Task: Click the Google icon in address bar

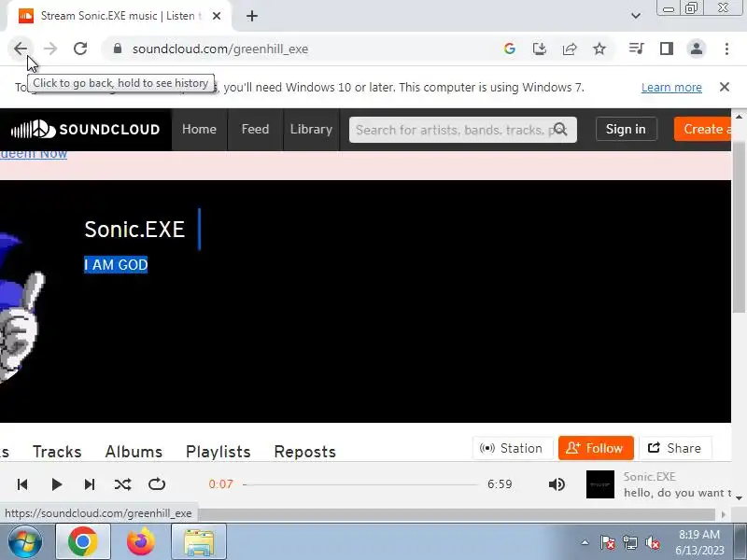Action: 509,49
